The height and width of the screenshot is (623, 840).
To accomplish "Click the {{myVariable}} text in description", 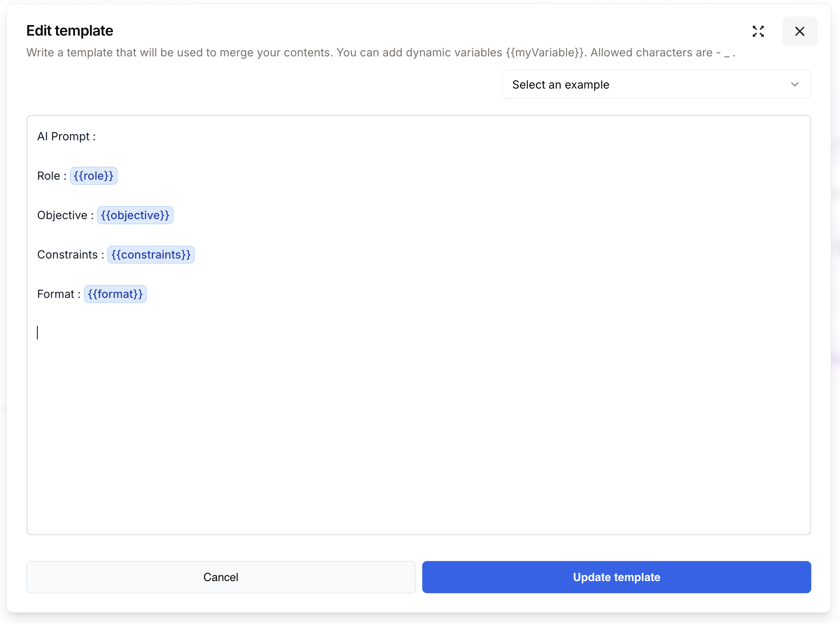I will tap(545, 53).
